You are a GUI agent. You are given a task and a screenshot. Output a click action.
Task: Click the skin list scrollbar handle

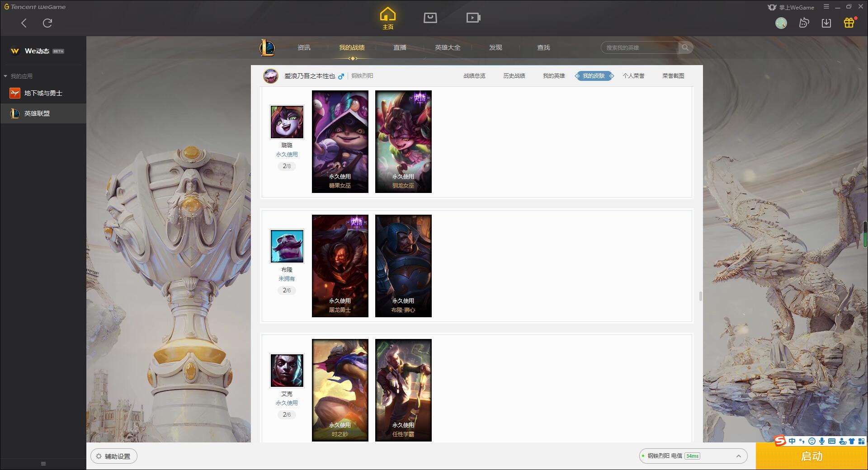coord(700,296)
